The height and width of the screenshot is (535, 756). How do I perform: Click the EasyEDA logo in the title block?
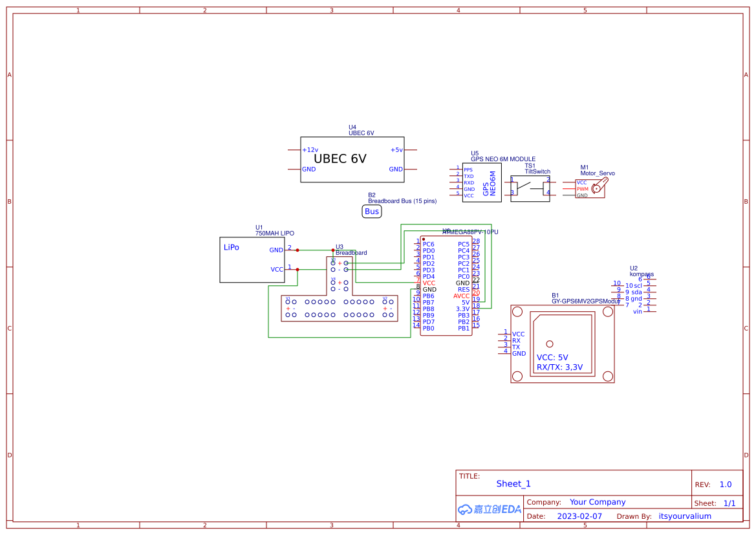[488, 510]
